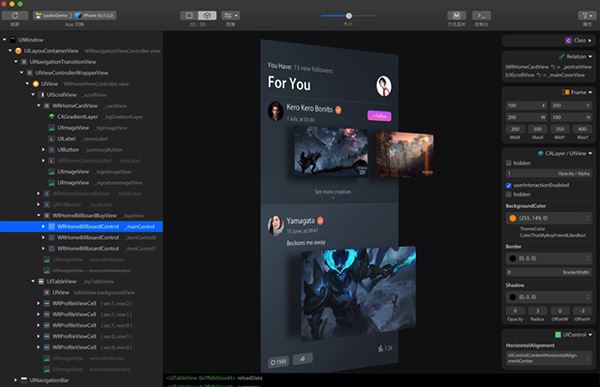Click the UINavigationBar row icon
Viewport: 600px width, 387px height.
click(24, 380)
